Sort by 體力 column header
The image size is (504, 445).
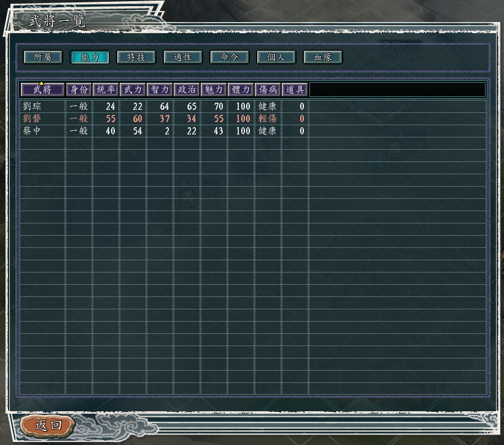241,90
